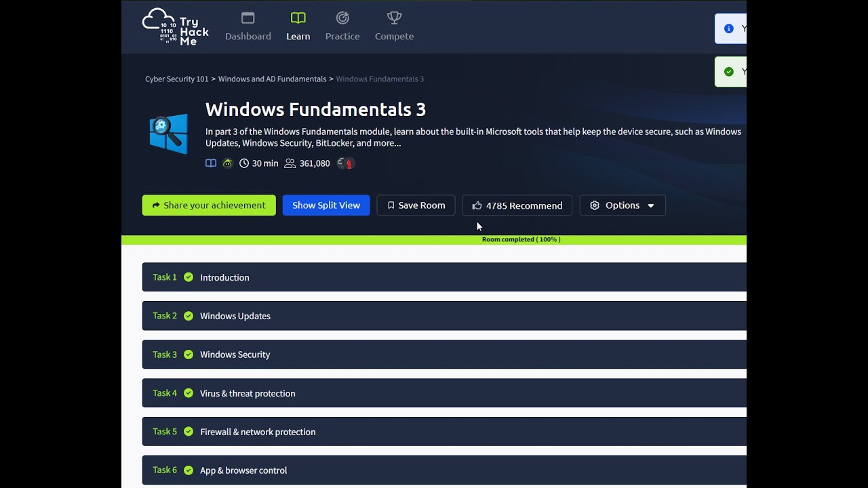
Task: Click the room completed progress bar
Action: pos(434,240)
